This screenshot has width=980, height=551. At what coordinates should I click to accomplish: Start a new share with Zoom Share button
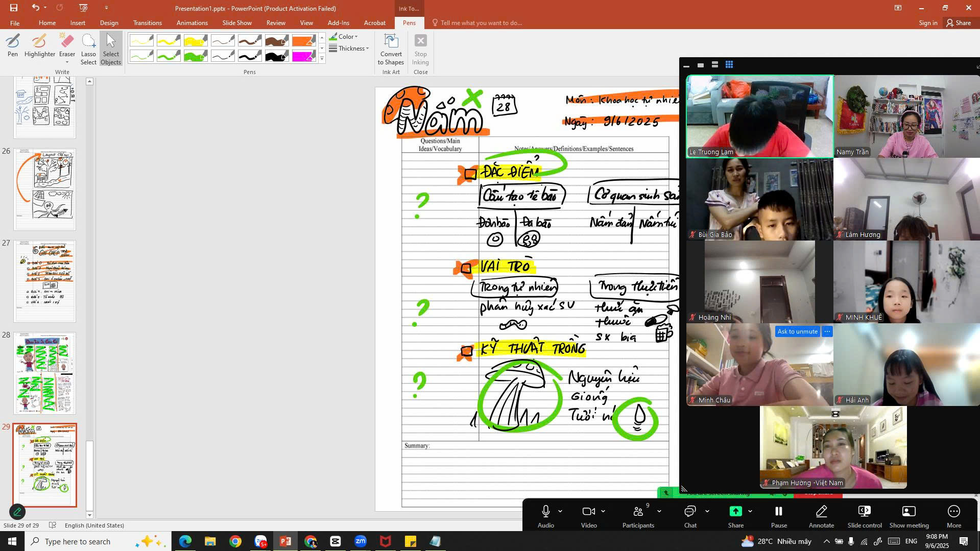[735, 516]
